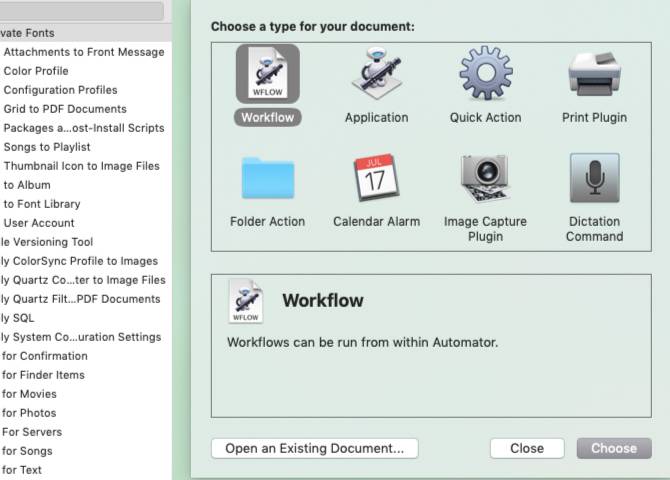Screen dimensions: 670x480
Task: Select the 'for Photos' action row
Action: click(x=85, y=413)
